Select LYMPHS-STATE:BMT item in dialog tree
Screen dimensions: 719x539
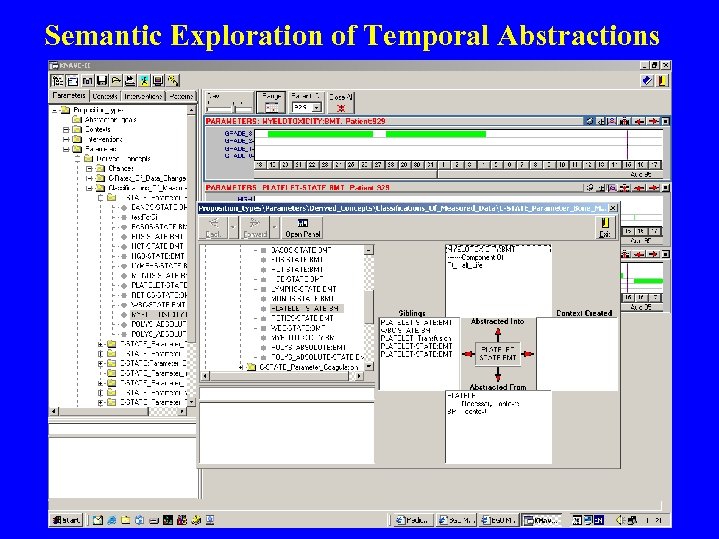click(303, 289)
